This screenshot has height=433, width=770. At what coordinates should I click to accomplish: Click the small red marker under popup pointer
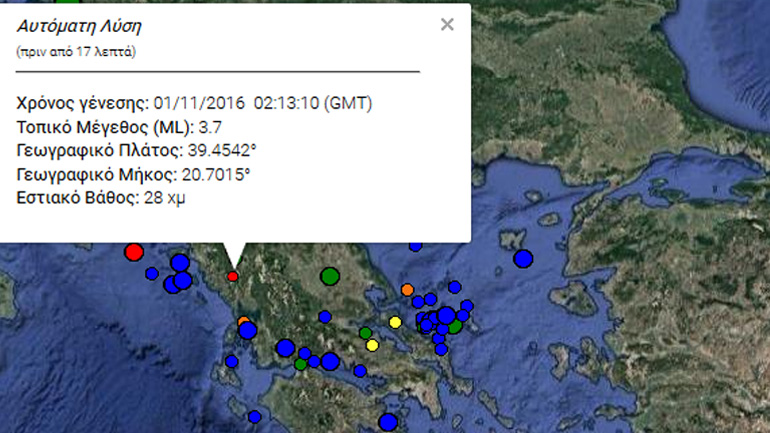[233, 276]
